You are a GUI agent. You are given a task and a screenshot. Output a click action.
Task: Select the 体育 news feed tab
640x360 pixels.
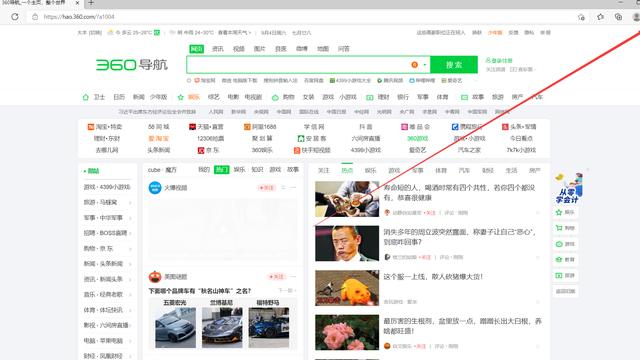[x=441, y=170]
